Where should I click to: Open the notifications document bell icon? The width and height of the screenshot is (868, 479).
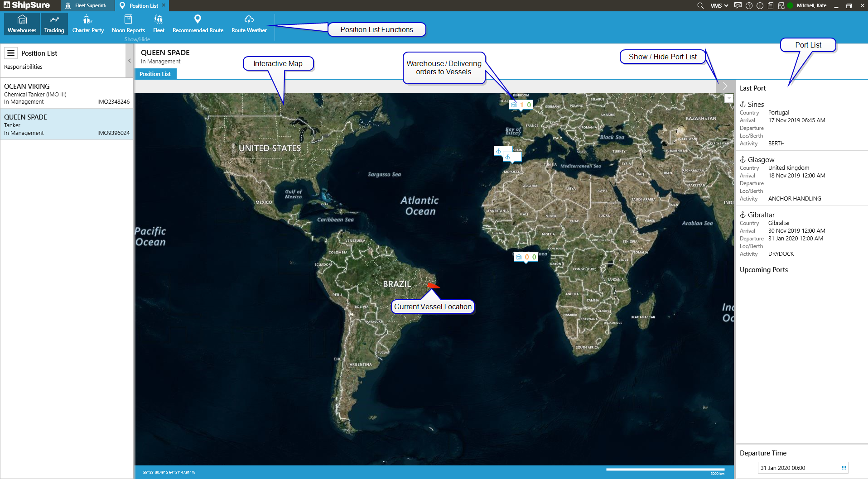pyautogui.click(x=781, y=6)
